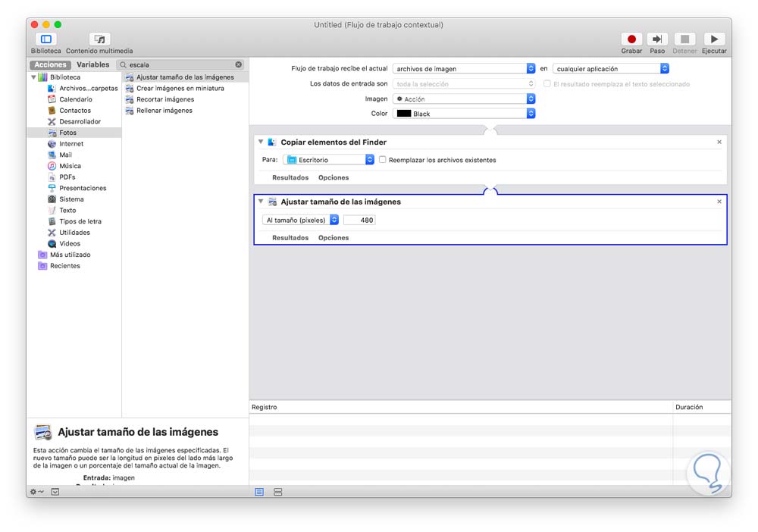Screen dimensions: 758x532
Task: Collapse the Biblioteca tree
Action: tap(33, 77)
